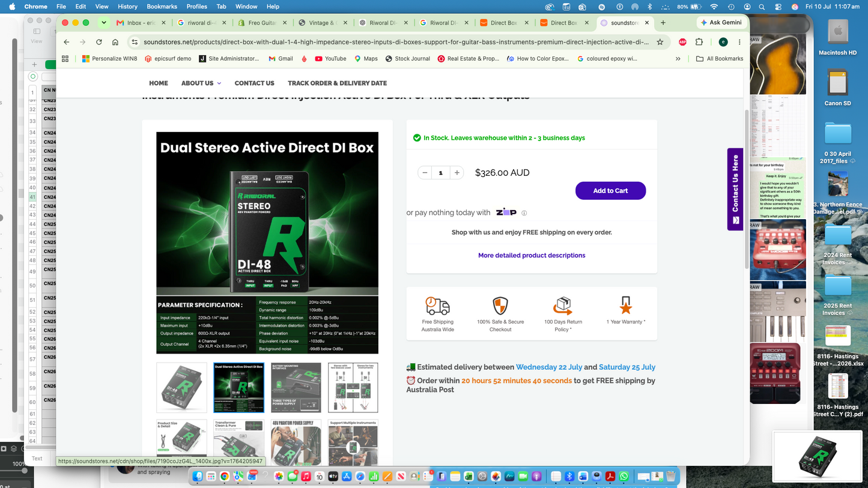Open Chrome's three-dot menu
Image resolution: width=868 pixels, height=488 pixels.
tap(739, 42)
